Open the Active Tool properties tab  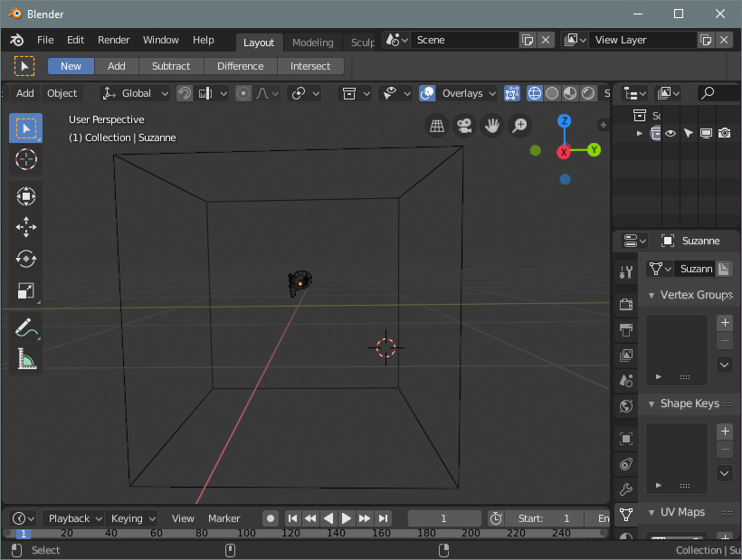click(x=626, y=272)
